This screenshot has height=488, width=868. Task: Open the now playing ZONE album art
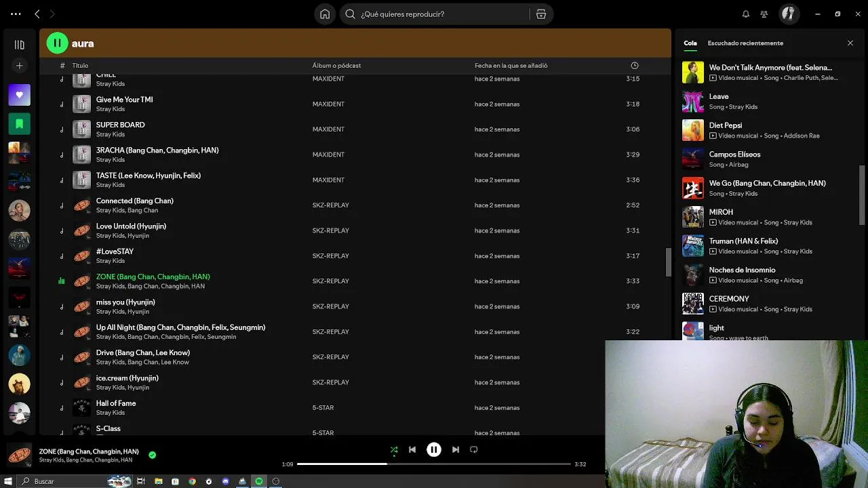coord(19,455)
